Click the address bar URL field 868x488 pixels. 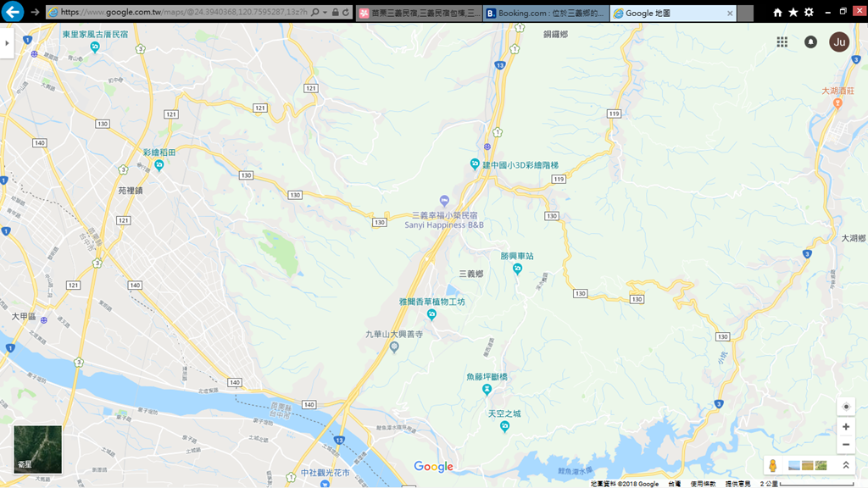tap(183, 12)
